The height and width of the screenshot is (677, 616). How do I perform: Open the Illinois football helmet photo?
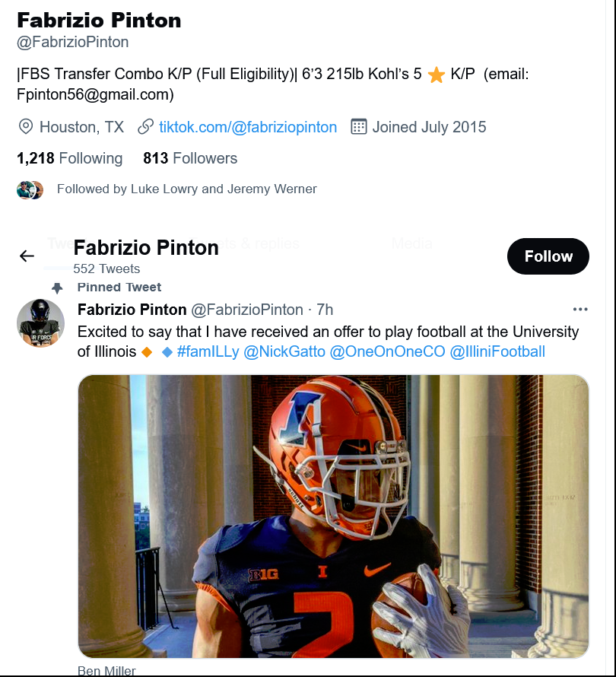tap(333, 516)
